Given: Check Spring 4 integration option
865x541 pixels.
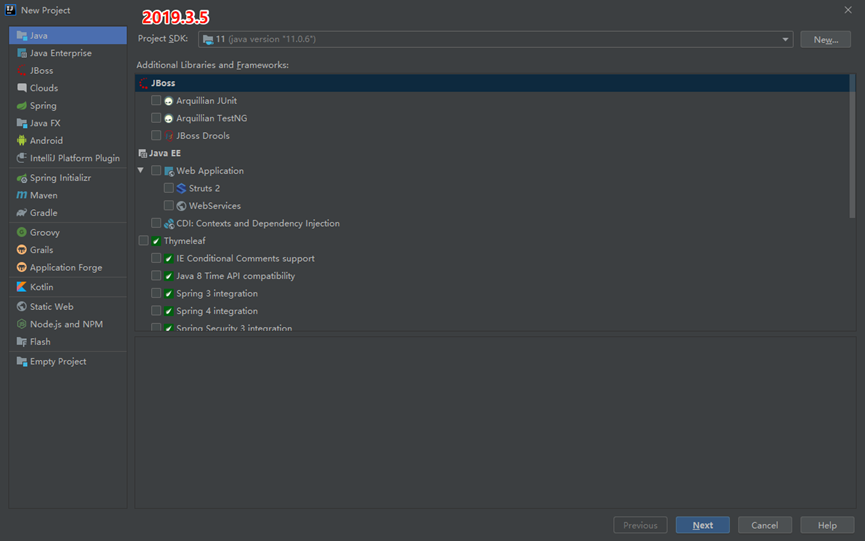Looking at the screenshot, I should [156, 310].
